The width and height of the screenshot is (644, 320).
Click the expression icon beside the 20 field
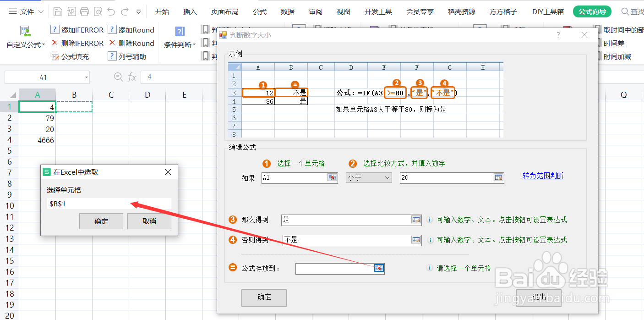(498, 177)
